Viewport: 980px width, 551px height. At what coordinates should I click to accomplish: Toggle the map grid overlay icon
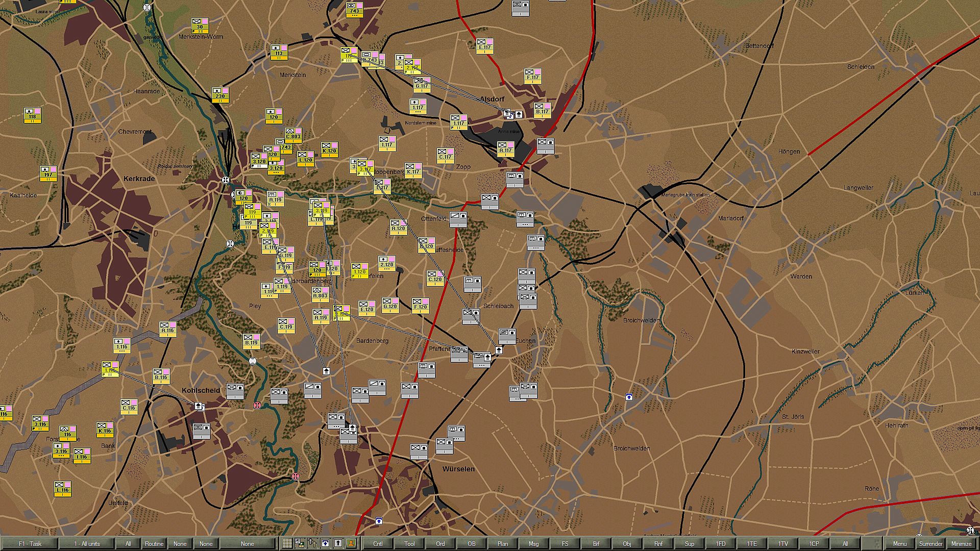[x=287, y=543]
